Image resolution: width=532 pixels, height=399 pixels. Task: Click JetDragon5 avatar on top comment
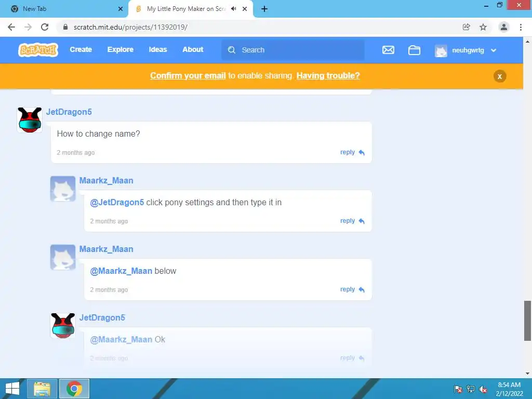[x=30, y=120]
